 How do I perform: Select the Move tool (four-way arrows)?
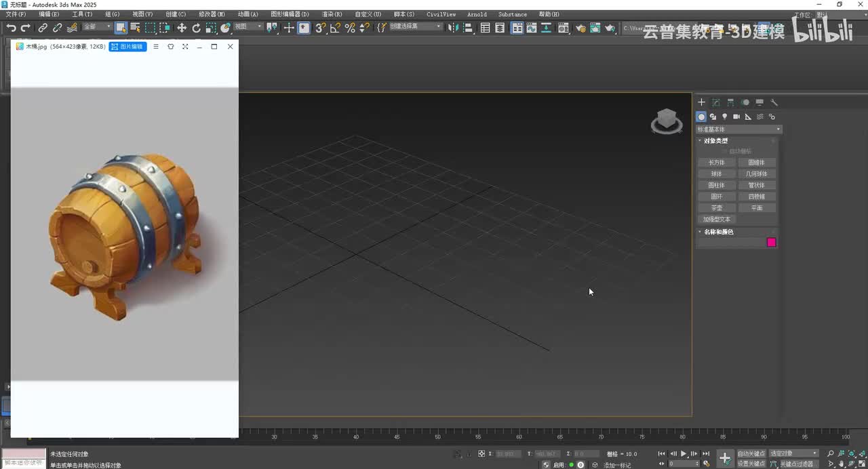182,28
